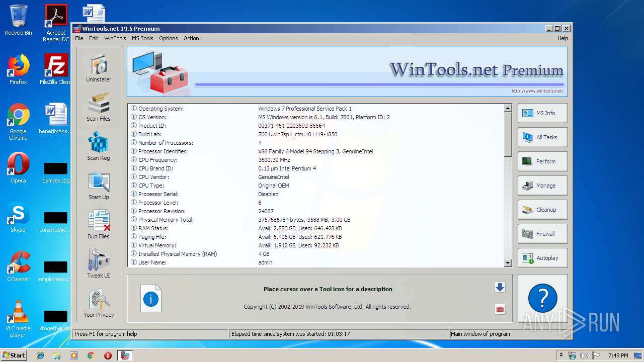Select the CPU Type row

tap(316, 186)
